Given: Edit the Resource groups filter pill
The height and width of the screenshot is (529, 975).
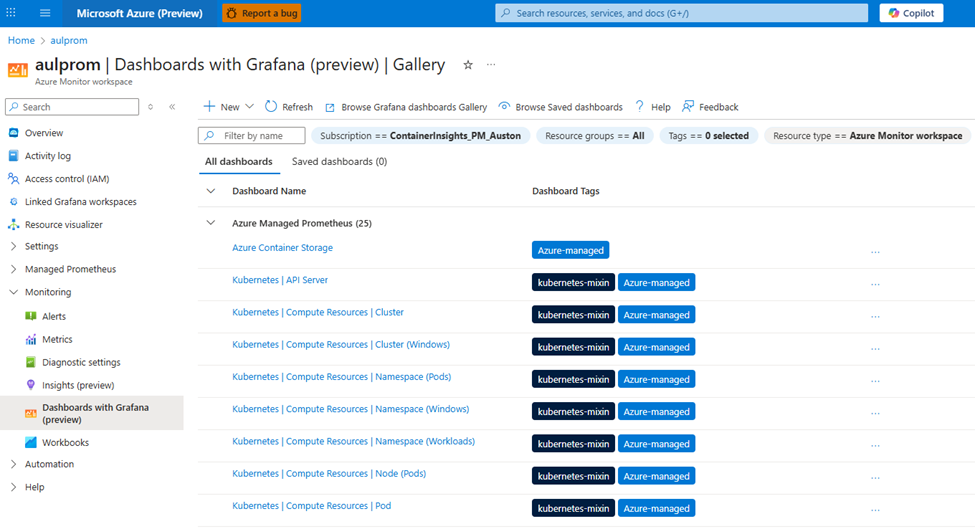Looking at the screenshot, I should coord(594,136).
